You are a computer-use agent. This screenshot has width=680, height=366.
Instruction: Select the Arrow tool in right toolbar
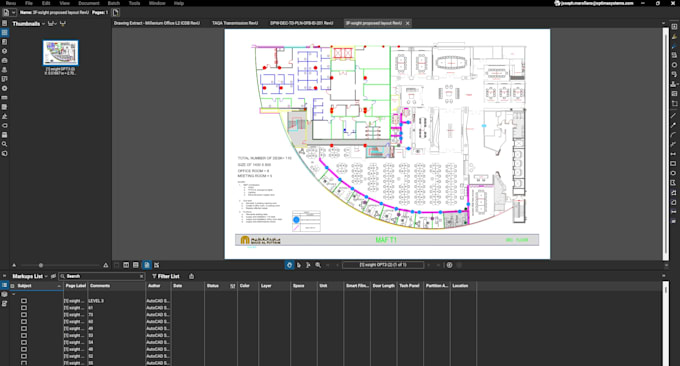pos(673,125)
